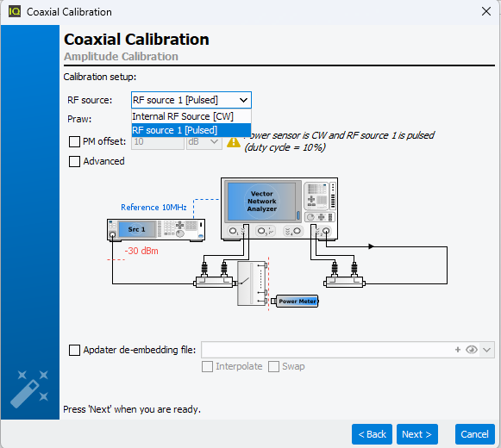Expand the de-embedding file dropdown chevron

click(x=486, y=350)
